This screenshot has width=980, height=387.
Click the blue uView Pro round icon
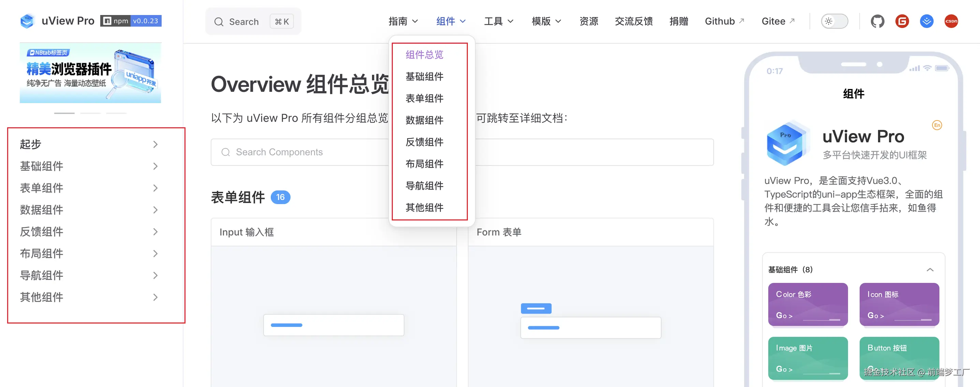[x=926, y=21]
